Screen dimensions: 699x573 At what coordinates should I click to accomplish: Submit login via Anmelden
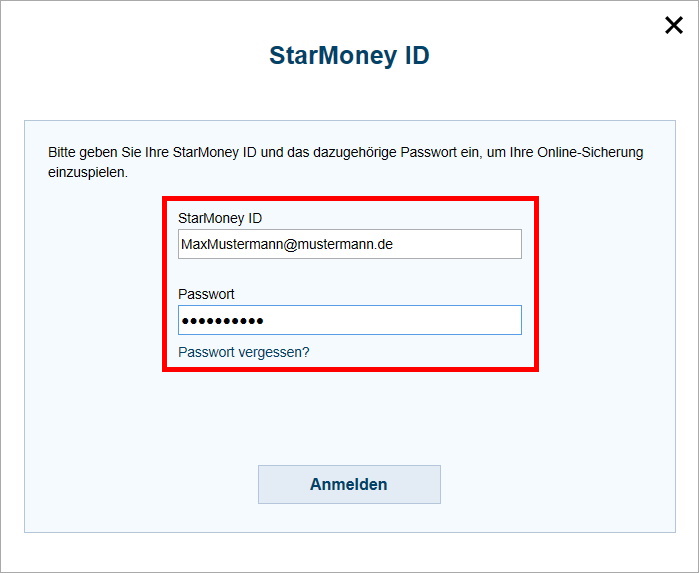click(349, 485)
